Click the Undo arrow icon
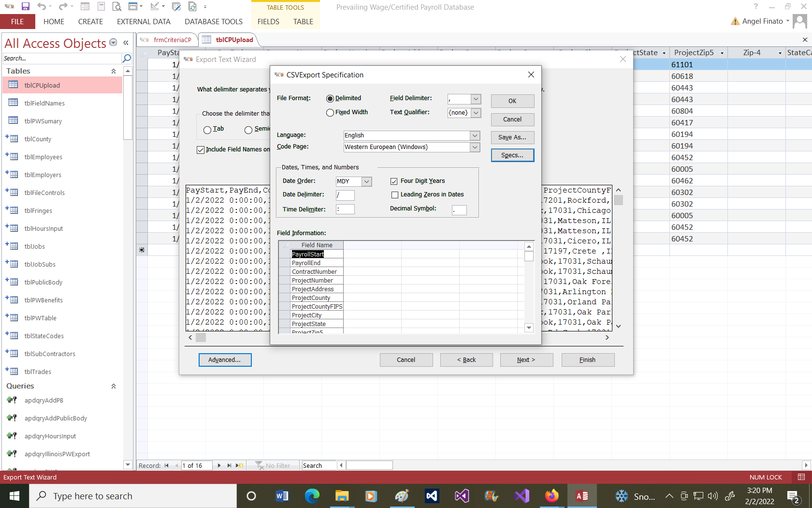This screenshot has width=812, height=508. pyautogui.click(x=42, y=7)
